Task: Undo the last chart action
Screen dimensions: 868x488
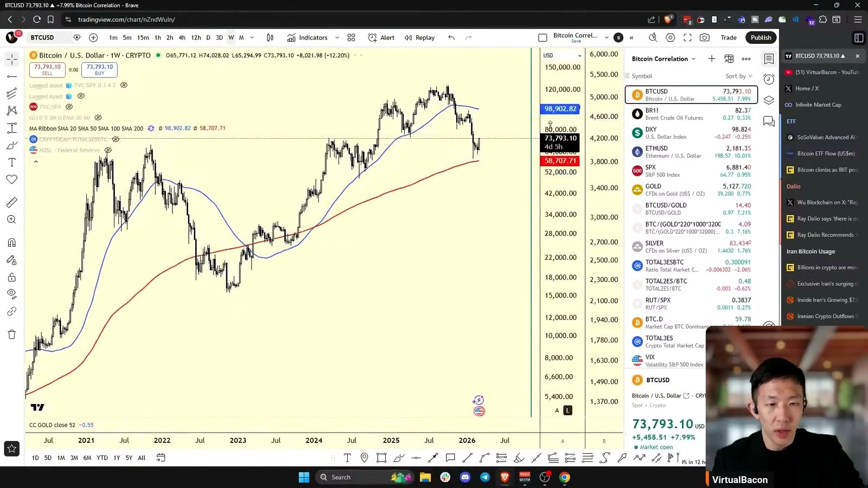Action: [x=451, y=37]
